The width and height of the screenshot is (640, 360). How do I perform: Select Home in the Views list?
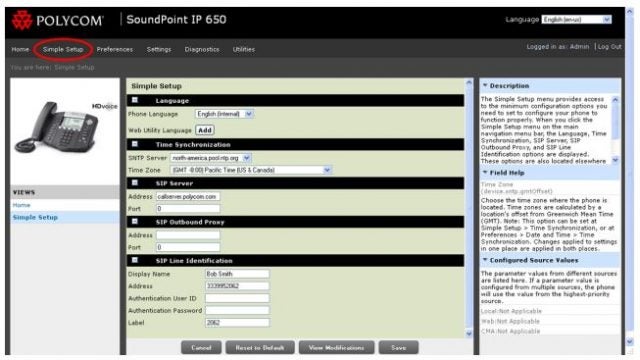(21, 205)
